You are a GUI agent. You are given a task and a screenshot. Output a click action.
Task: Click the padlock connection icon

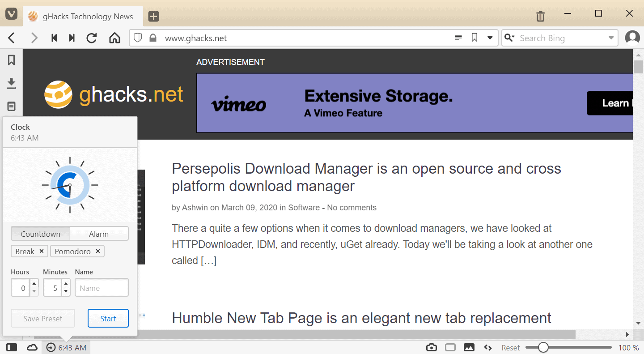(153, 38)
